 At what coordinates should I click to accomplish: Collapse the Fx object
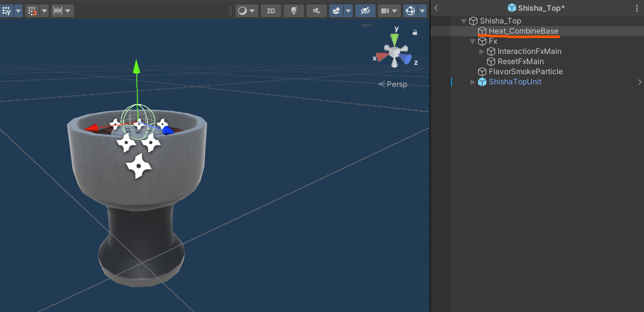pos(473,41)
